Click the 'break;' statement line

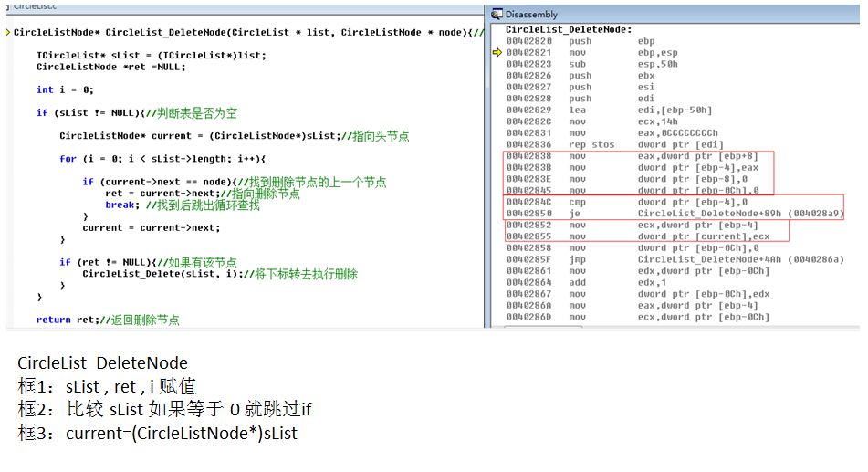pyautogui.click(x=183, y=205)
